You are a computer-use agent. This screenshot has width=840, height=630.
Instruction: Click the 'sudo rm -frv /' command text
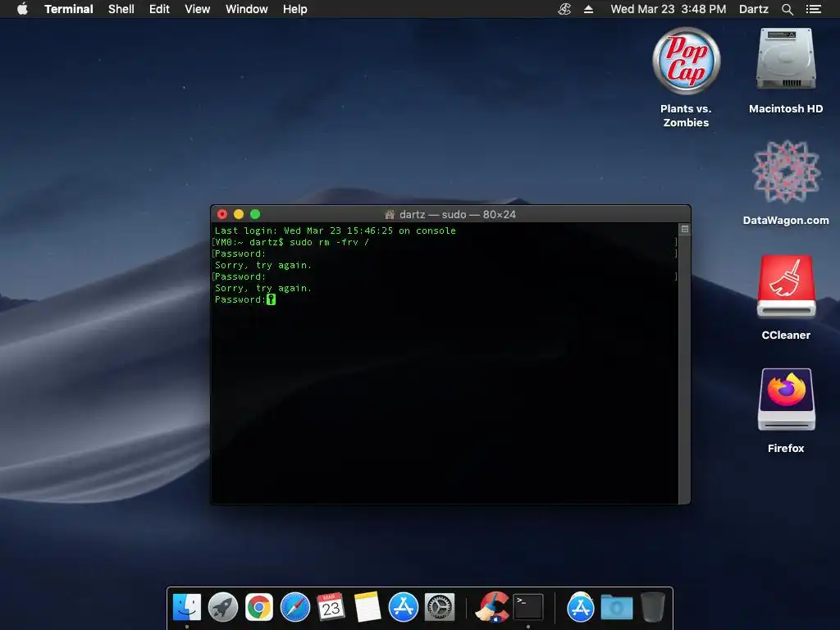pyautogui.click(x=329, y=242)
